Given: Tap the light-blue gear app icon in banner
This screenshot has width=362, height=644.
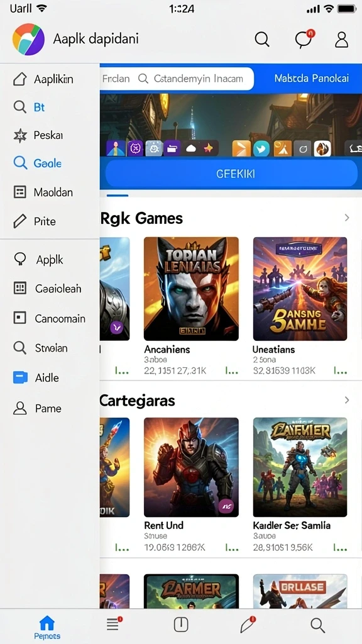Looking at the screenshot, I should (155, 148).
